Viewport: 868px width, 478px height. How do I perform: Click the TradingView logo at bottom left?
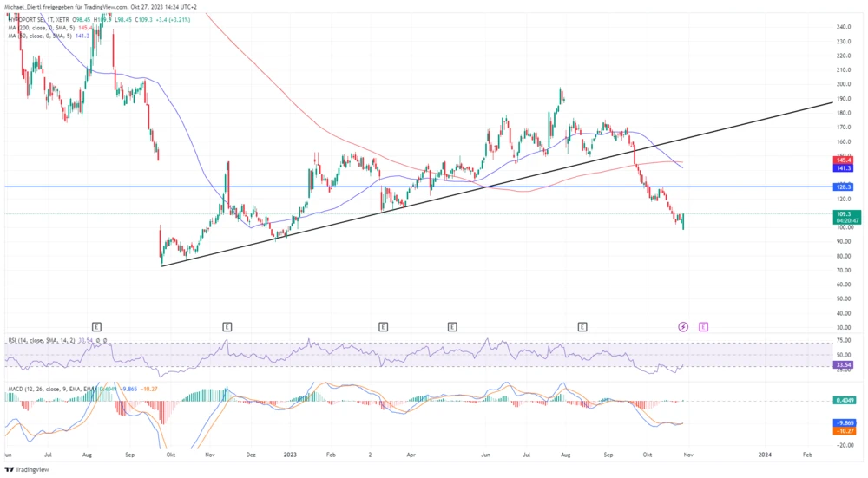pyautogui.click(x=29, y=469)
